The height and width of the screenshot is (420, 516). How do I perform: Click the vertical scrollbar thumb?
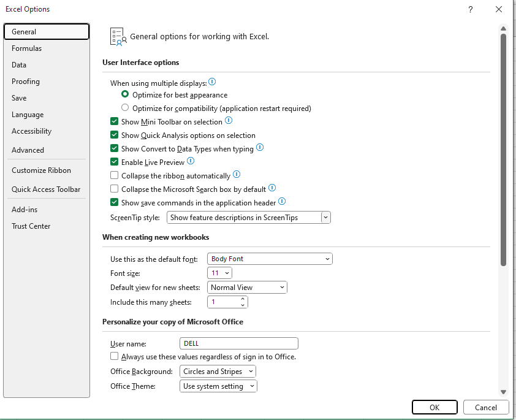[503, 150]
